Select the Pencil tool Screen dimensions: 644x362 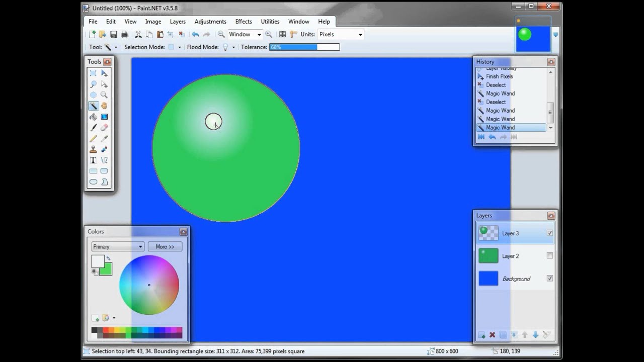tap(93, 139)
